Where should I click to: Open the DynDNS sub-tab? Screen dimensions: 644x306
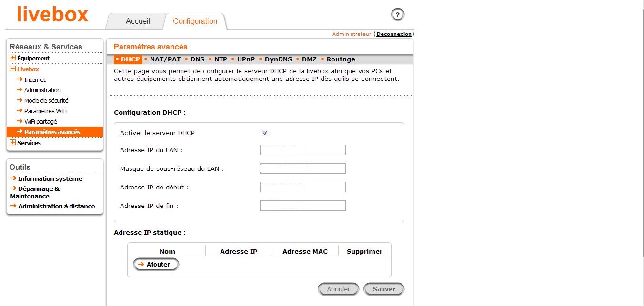[279, 59]
